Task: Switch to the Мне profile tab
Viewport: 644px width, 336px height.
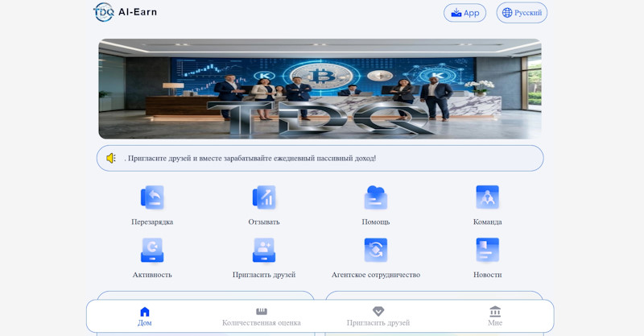Action: tap(495, 317)
